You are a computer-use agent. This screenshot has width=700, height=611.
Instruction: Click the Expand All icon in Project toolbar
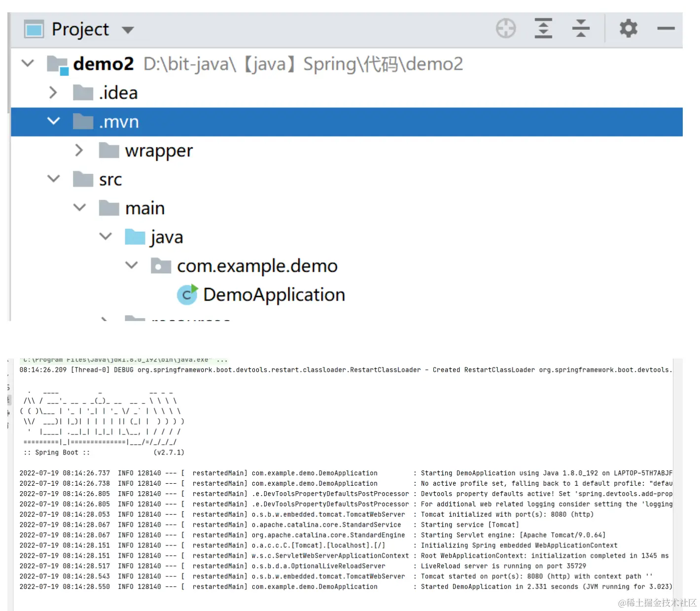(543, 29)
